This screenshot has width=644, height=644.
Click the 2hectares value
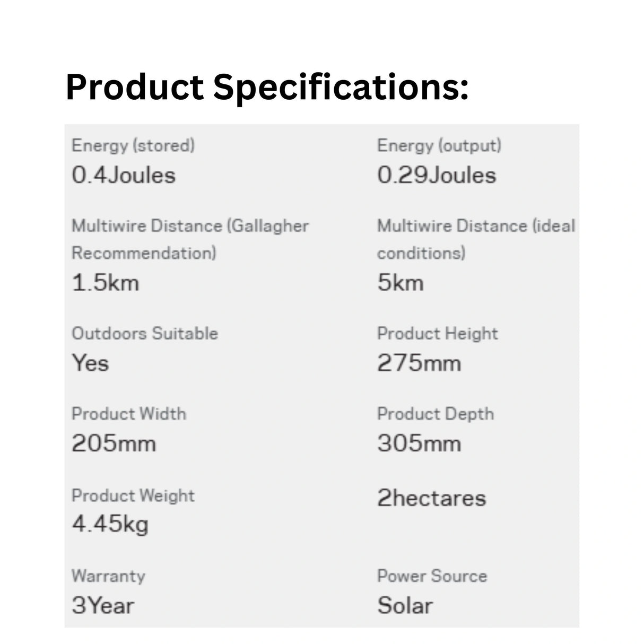click(431, 498)
